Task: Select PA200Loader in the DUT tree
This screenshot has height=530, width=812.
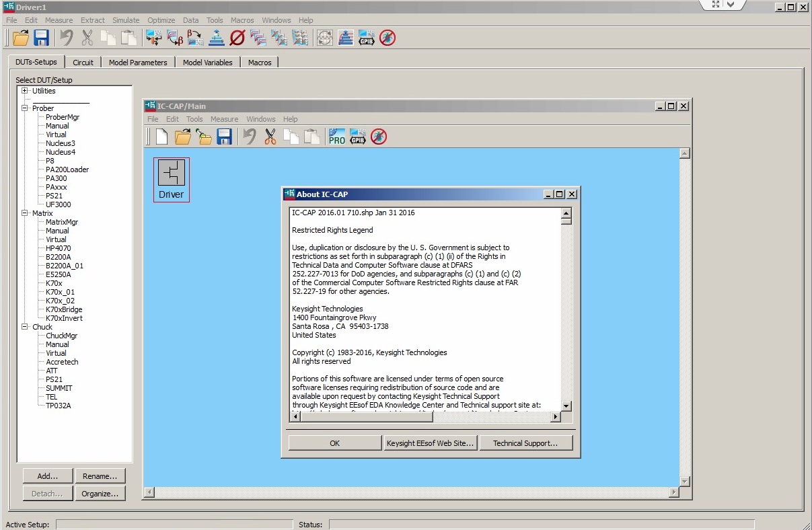Action: pos(67,169)
